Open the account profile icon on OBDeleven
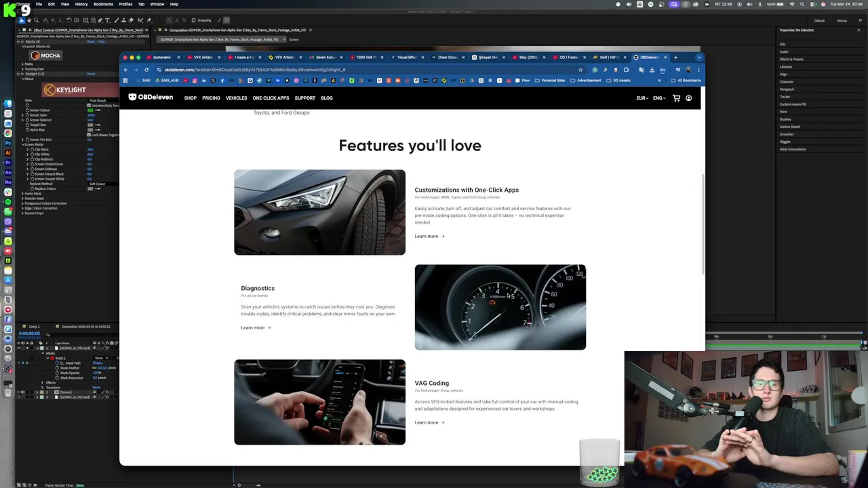The height and width of the screenshot is (488, 868). click(688, 98)
